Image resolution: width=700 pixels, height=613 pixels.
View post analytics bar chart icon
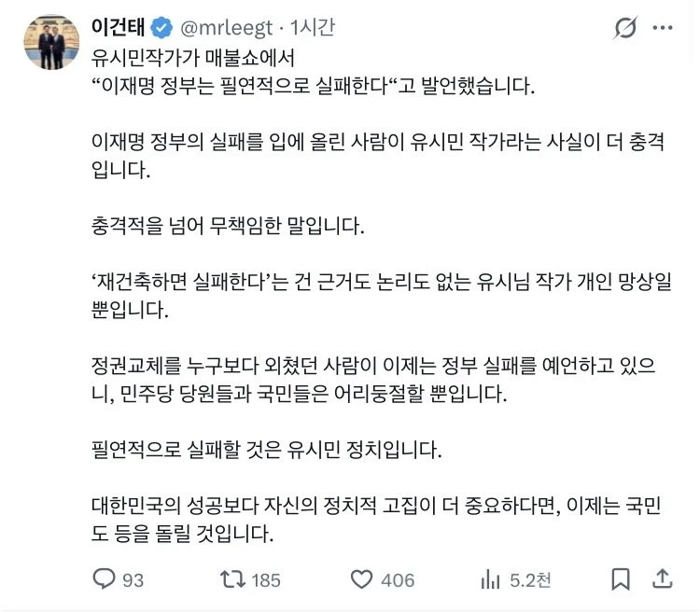(490, 579)
